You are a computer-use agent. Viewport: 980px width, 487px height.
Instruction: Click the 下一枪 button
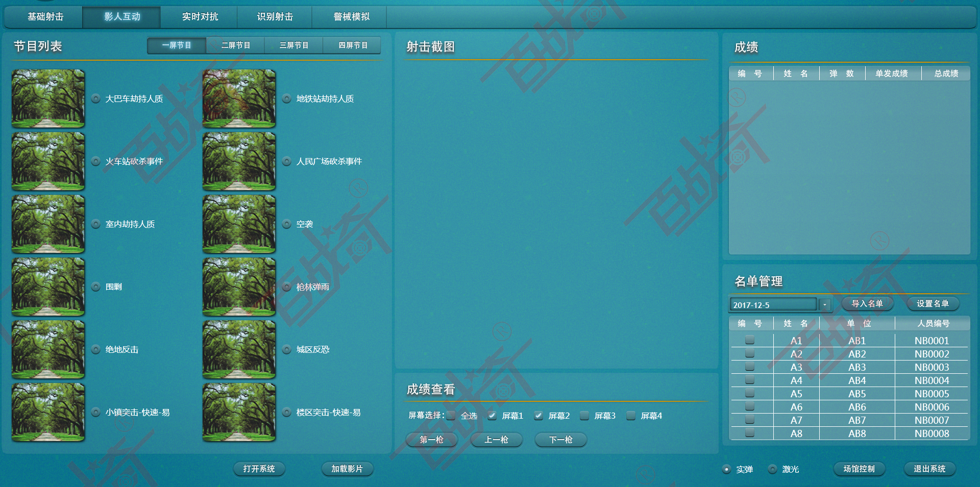pos(560,440)
